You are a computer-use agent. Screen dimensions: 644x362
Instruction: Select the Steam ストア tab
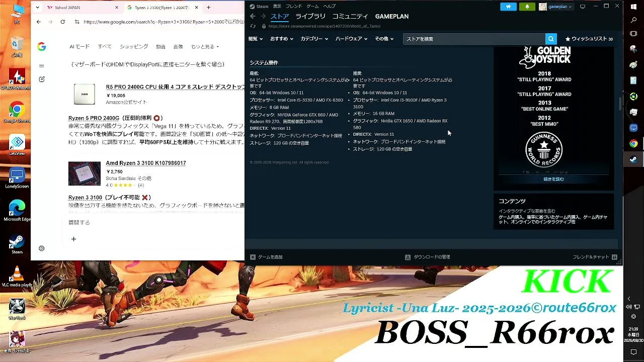(x=280, y=17)
